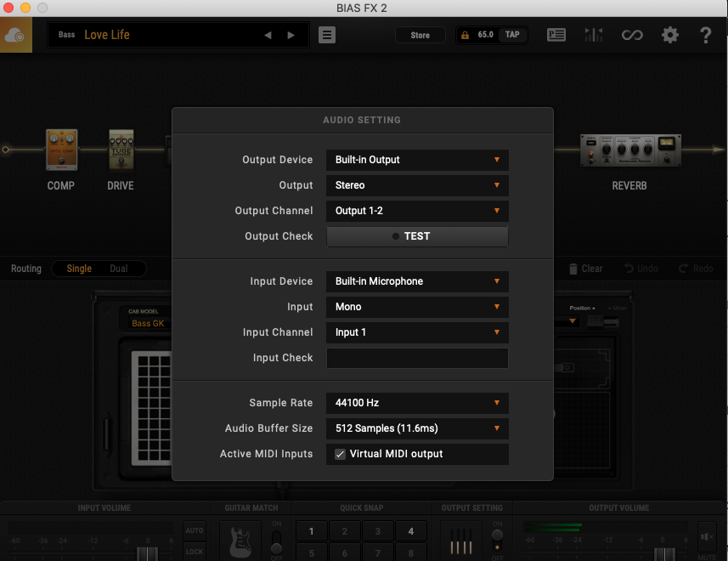Viewport: 728px width, 561px height.
Task: Open the cloud preset browser icon
Action: pyautogui.click(x=15, y=34)
